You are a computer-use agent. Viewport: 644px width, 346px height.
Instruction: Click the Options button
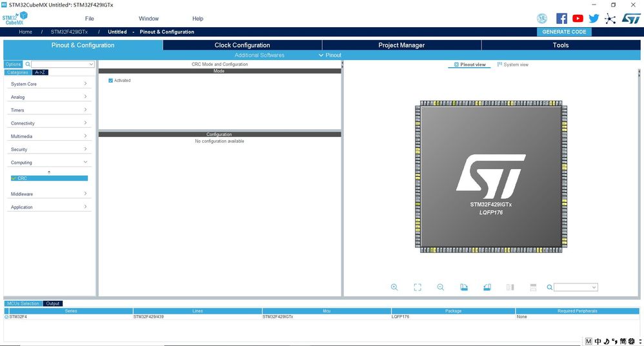(13, 64)
